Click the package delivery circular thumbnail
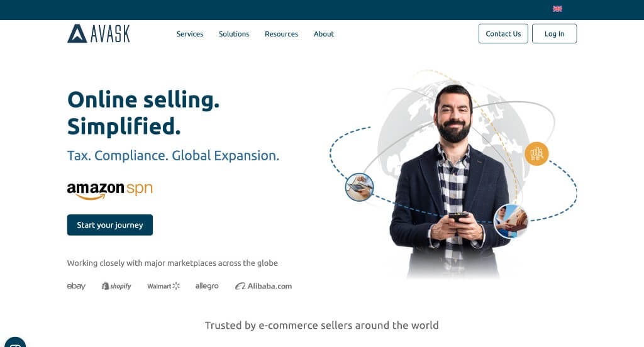 point(511,221)
